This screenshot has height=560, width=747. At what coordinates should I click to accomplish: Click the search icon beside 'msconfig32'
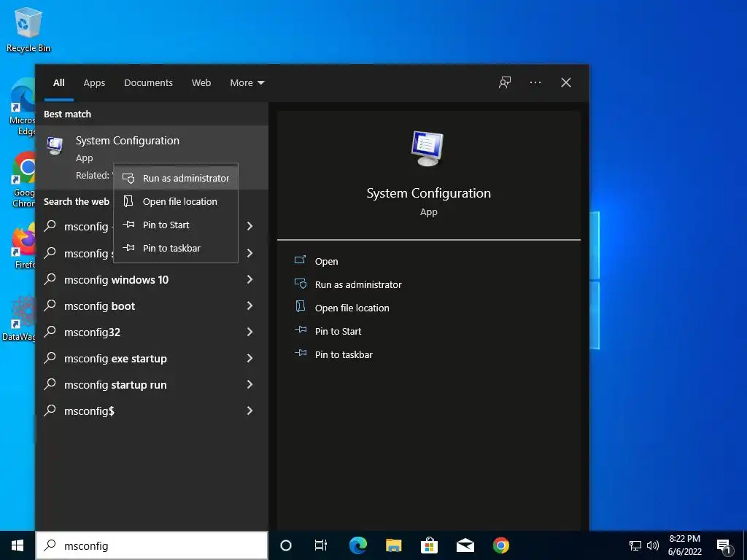[50, 332]
